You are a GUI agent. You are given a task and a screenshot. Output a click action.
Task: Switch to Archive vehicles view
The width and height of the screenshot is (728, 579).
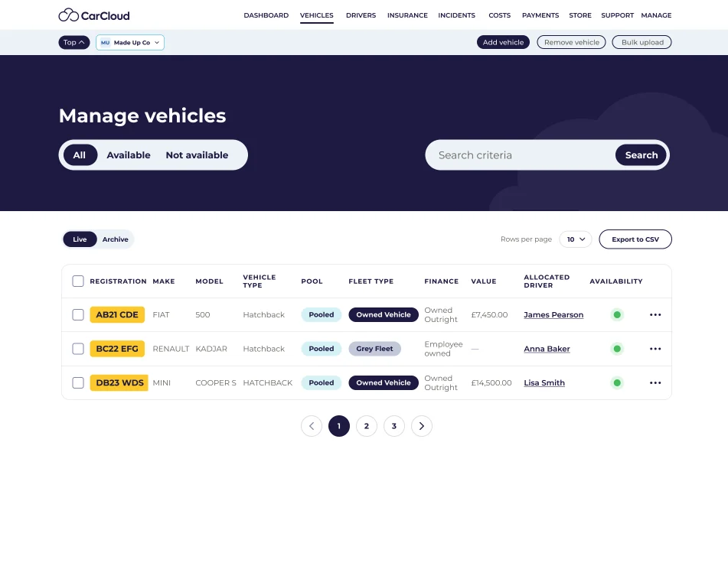tap(115, 239)
